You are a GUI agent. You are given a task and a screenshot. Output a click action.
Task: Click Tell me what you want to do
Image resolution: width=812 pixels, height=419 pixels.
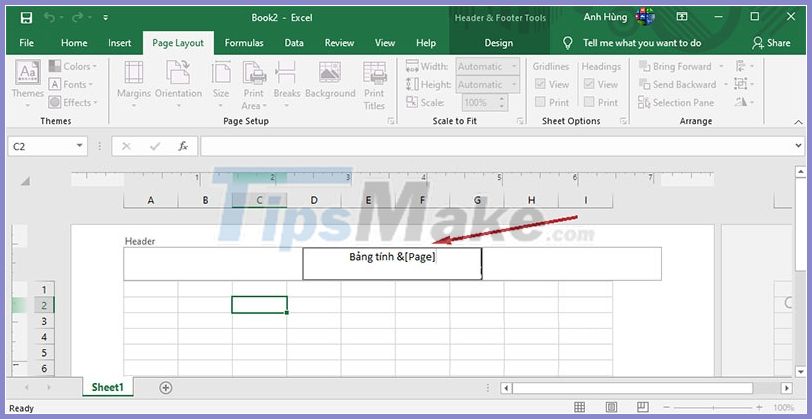point(642,43)
